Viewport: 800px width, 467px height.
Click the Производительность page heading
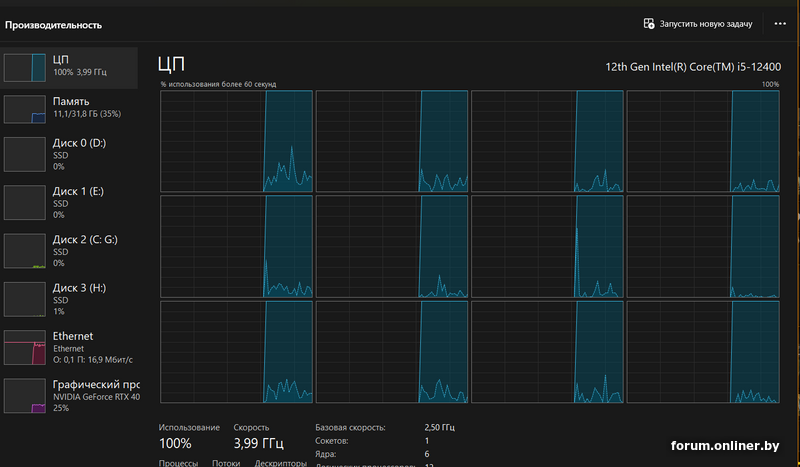pos(53,23)
